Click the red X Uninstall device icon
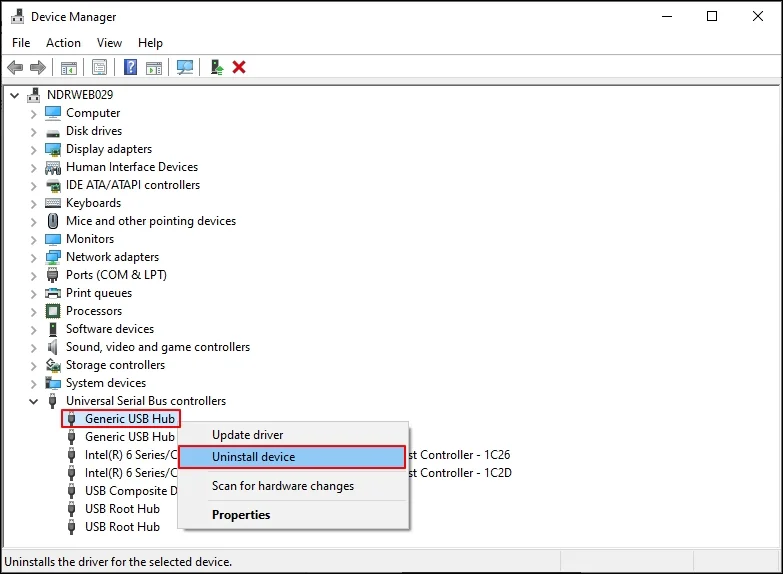The width and height of the screenshot is (783, 574). [239, 67]
